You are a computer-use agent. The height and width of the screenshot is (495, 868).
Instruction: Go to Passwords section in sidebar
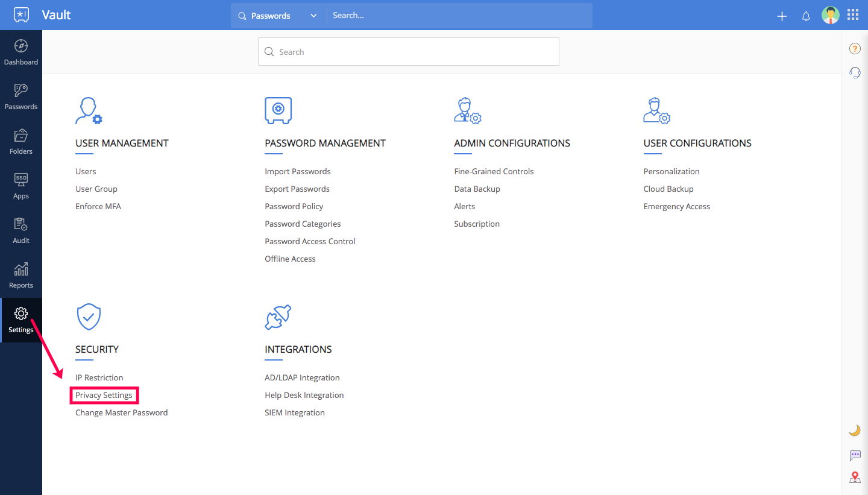(x=21, y=97)
